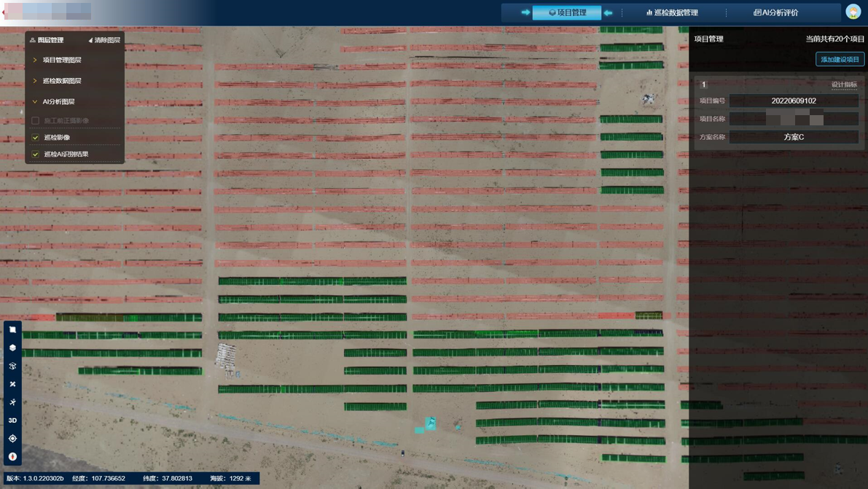Click the solid cube icon in left toolbar
The width and height of the screenshot is (868, 489).
click(12, 348)
